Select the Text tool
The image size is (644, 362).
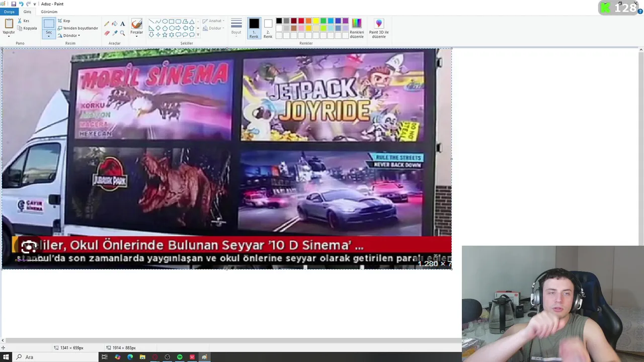point(122,24)
